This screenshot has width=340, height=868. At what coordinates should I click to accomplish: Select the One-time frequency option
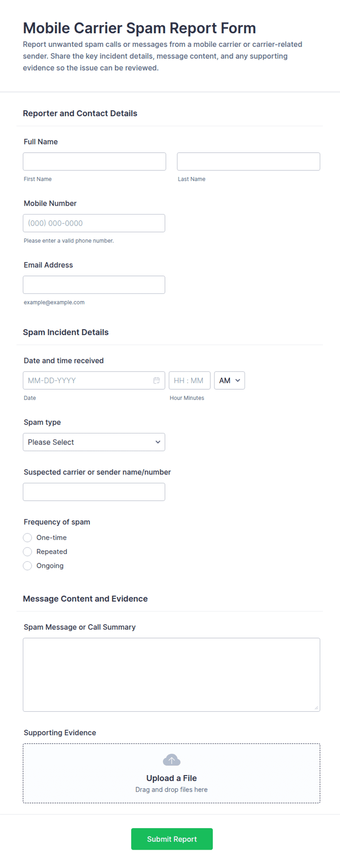(x=27, y=538)
